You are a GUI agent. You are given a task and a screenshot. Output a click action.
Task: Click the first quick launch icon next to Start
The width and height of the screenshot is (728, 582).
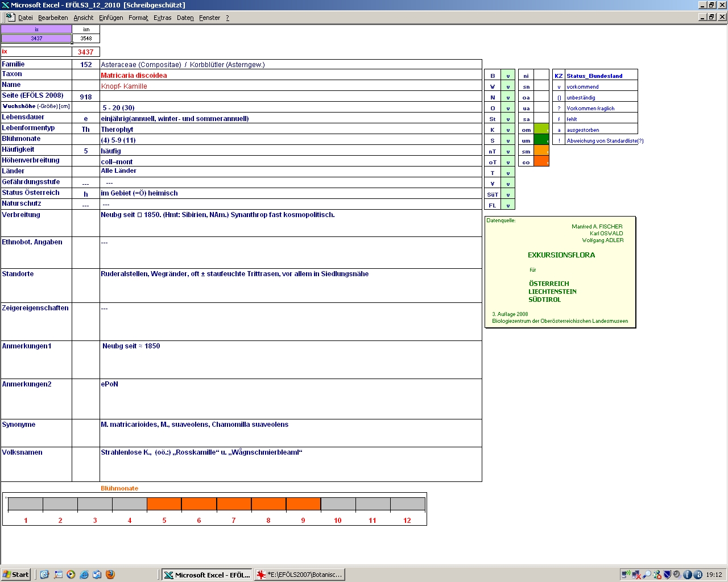(44, 575)
